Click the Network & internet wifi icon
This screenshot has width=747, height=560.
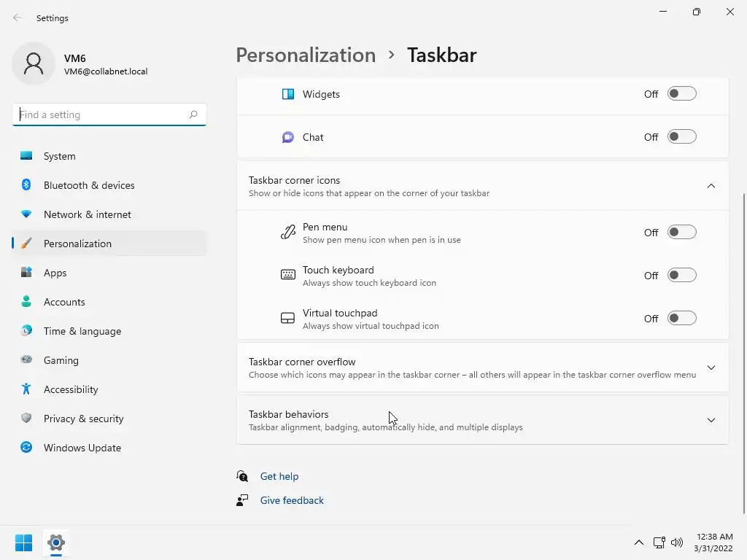coord(26,214)
